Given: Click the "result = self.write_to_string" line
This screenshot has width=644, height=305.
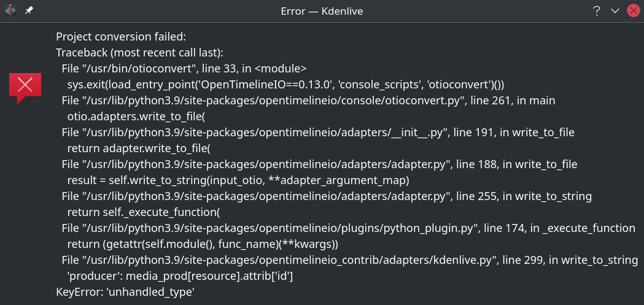Looking at the screenshot, I should [x=238, y=180].
